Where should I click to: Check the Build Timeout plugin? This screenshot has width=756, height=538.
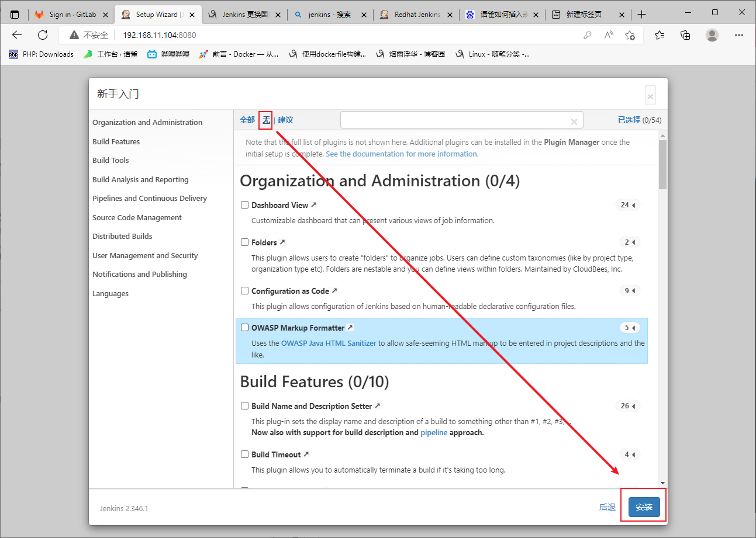click(x=245, y=454)
